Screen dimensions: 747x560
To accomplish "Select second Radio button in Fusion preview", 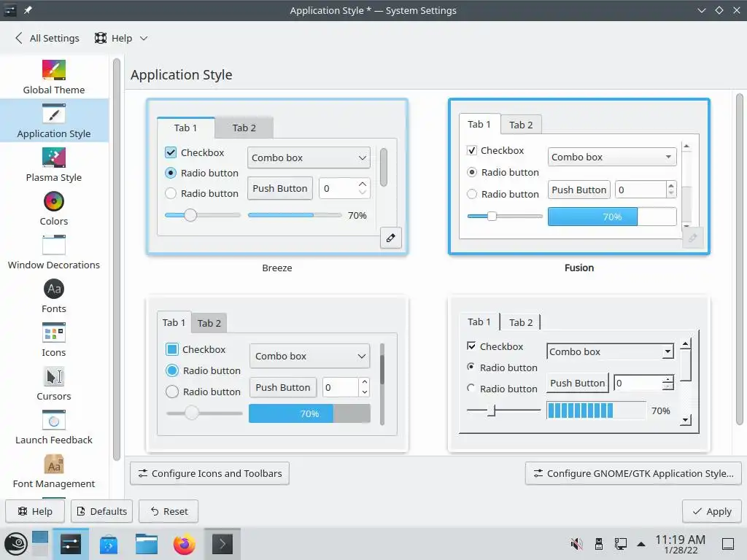I will [x=472, y=194].
